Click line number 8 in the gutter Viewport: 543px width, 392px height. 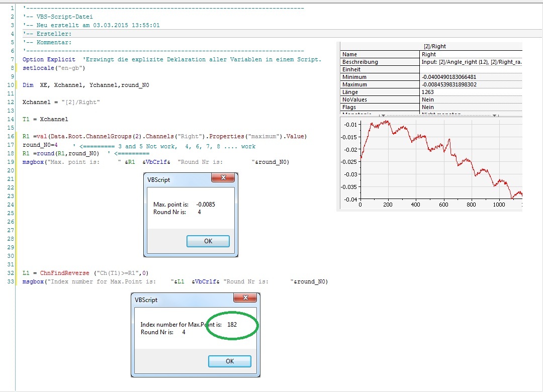12,68
